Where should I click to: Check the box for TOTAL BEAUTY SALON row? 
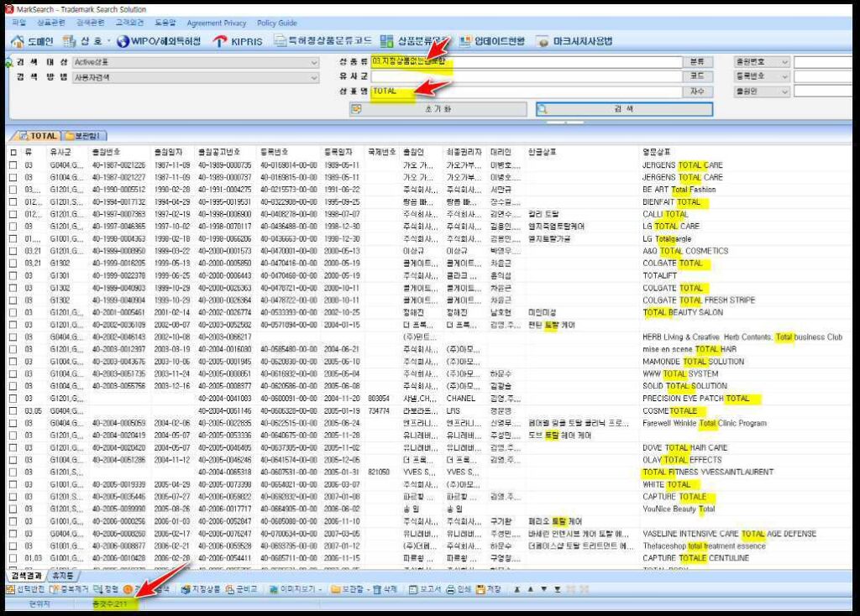point(13,312)
